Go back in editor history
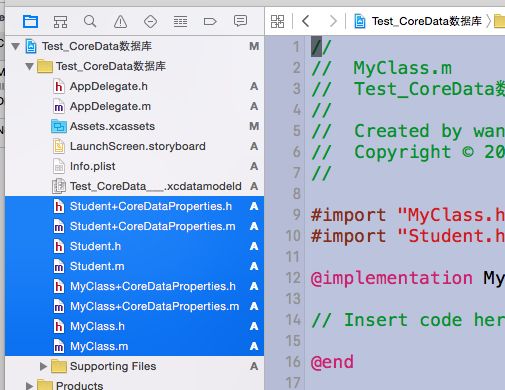Screen dimensions: 505x390 click(x=306, y=21)
